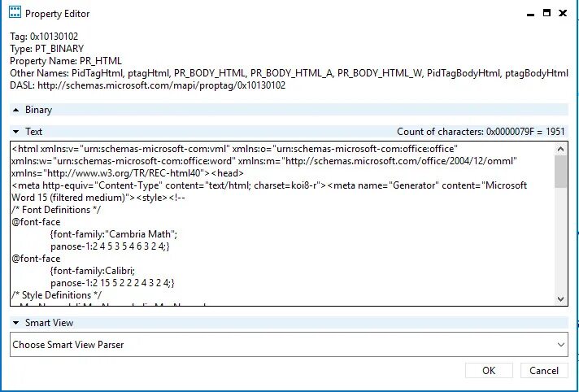Click the text box scroll down arrow

pyautogui.click(x=560, y=299)
